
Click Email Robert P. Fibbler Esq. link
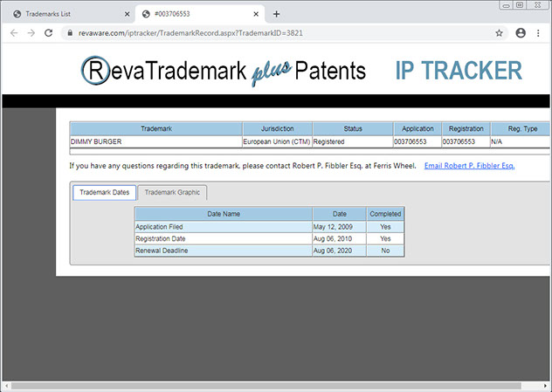coord(469,165)
